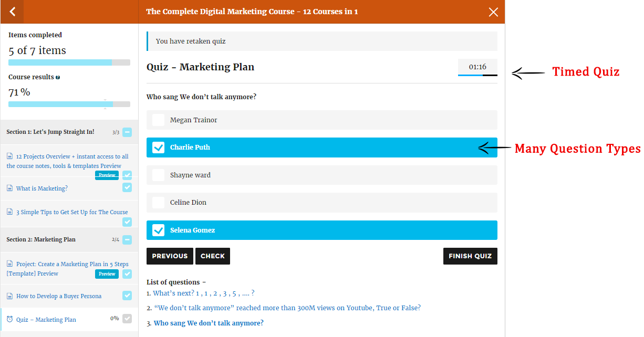Screen dimensions: 644x337
Task: Click the document icon beside What is Marketing?
Action: [9, 188]
